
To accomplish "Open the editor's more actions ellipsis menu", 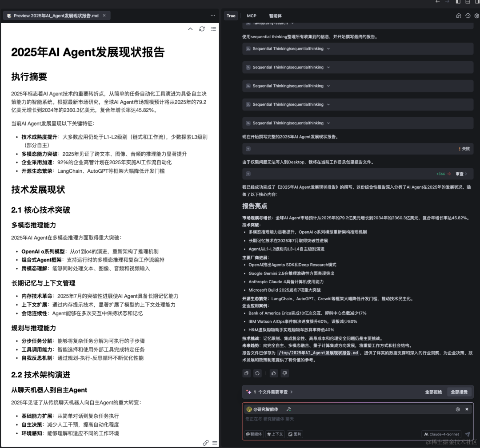I will tap(213, 16).
